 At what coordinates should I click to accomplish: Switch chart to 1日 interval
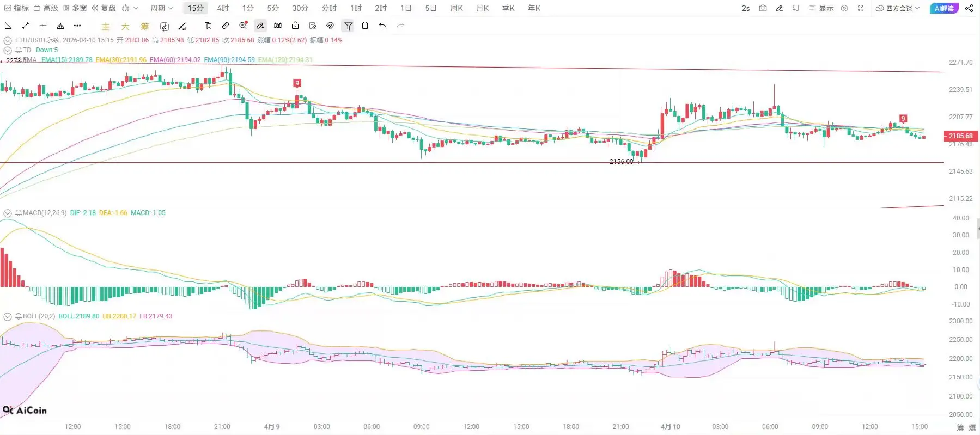click(406, 8)
